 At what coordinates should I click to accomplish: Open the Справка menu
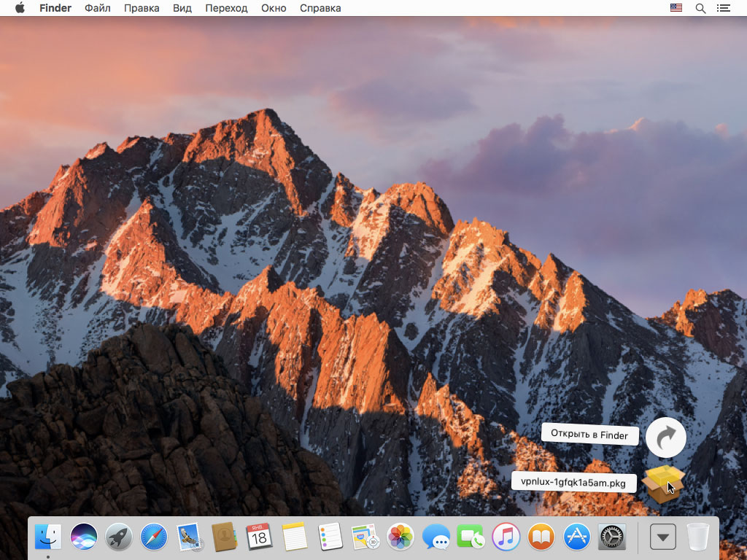coord(320,8)
